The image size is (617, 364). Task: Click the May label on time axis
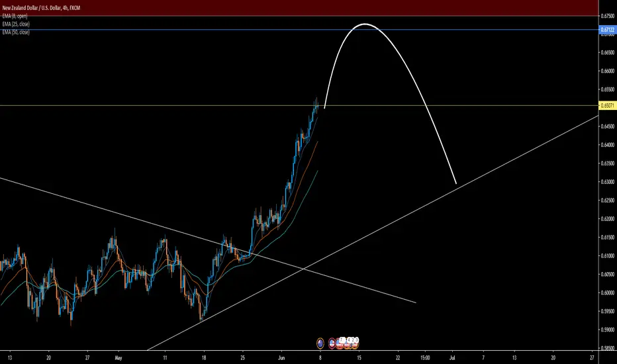pos(119,357)
